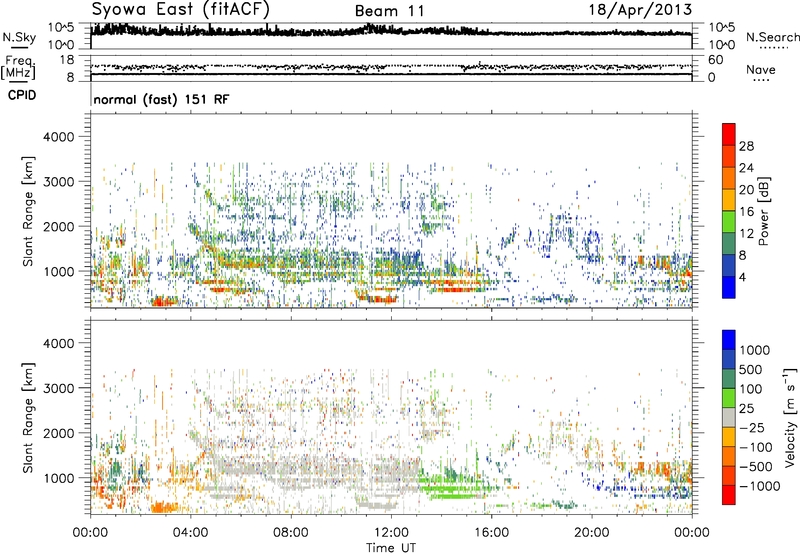Image resolution: width=800 pixels, height=554 pixels.
Task: Select the bright blue top Velocity colorbar segment
Action: tap(729, 340)
